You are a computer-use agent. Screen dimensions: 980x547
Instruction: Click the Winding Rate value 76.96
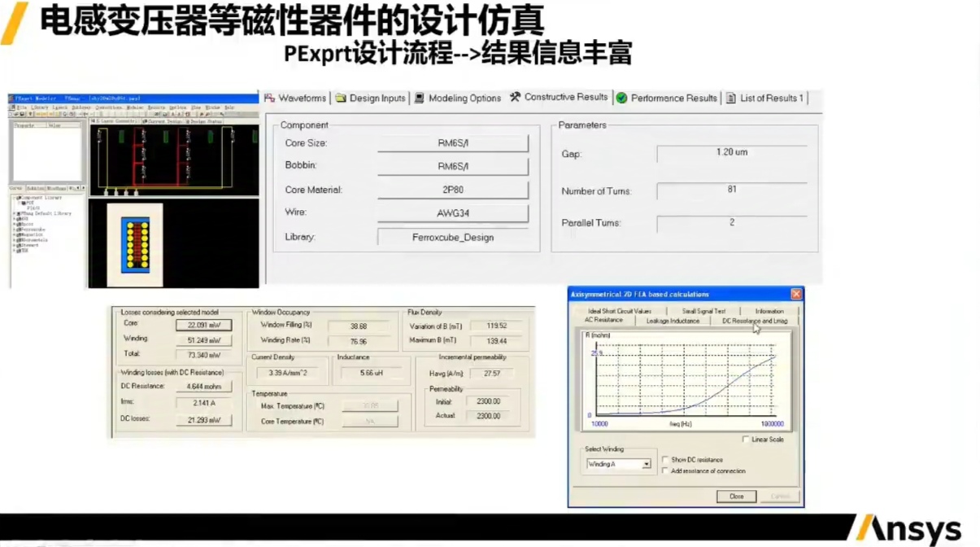(x=357, y=341)
